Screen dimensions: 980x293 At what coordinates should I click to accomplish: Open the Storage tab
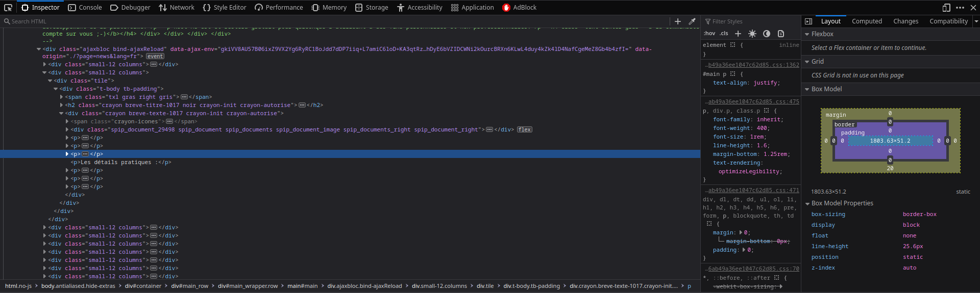point(372,8)
